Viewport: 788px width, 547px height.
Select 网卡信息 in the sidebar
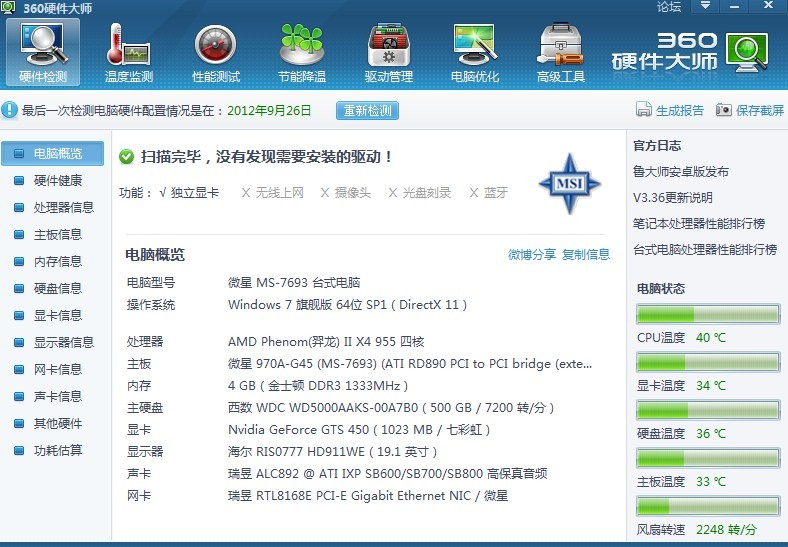click(53, 370)
